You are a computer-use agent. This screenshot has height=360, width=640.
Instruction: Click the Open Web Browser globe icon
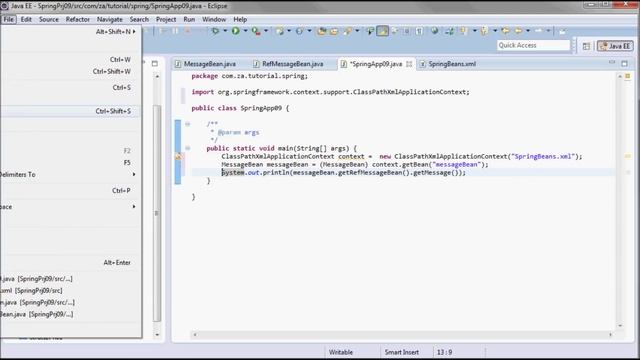coord(434,31)
